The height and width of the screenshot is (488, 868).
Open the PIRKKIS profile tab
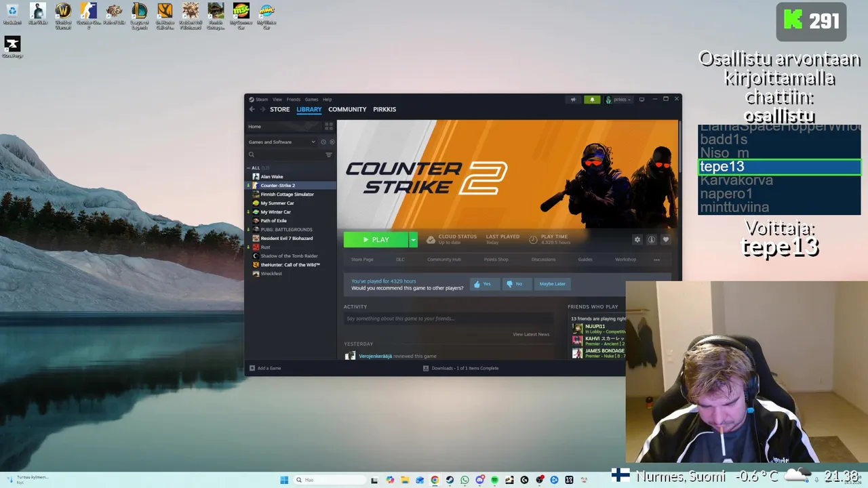[x=384, y=109]
